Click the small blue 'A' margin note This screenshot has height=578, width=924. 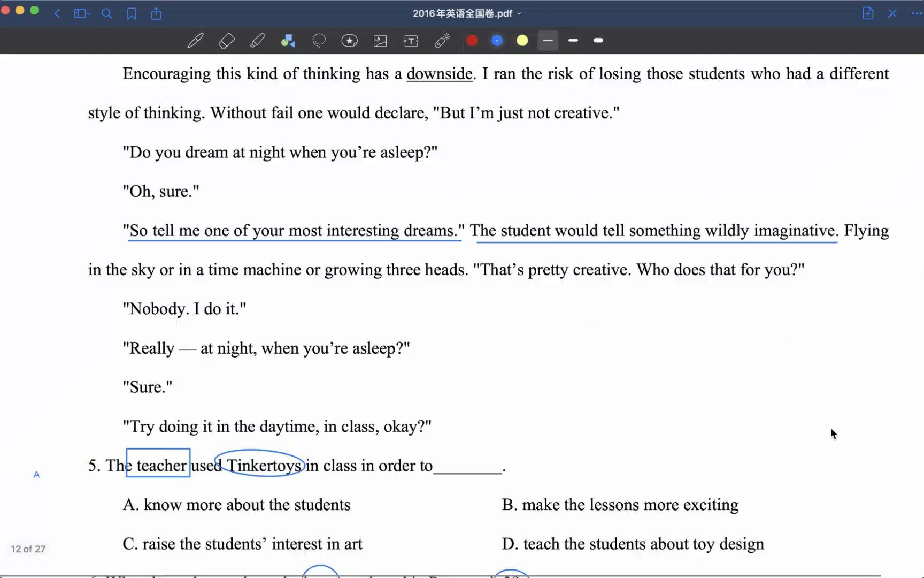point(36,475)
